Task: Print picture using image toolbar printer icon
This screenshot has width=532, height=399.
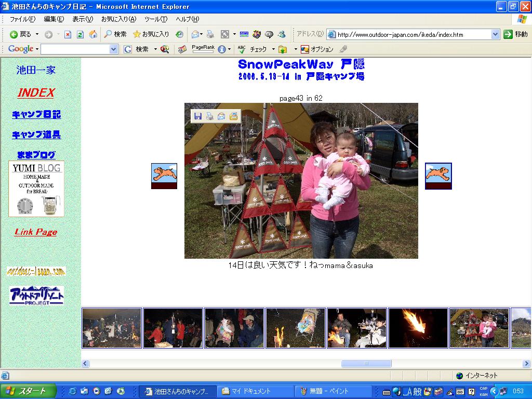Action: [x=210, y=116]
